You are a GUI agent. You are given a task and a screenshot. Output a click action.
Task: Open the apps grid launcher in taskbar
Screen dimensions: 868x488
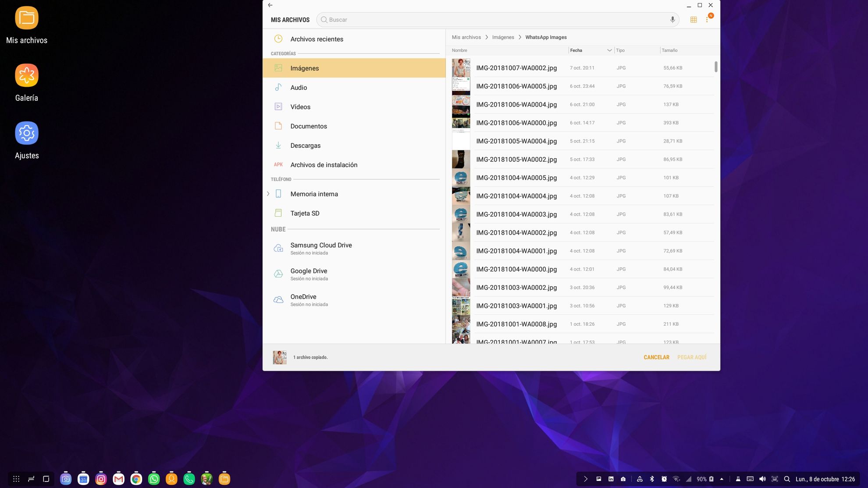(16, 479)
